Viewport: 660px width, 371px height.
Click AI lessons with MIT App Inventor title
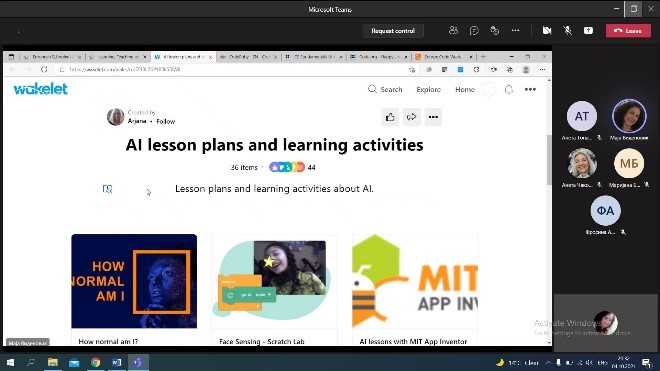click(x=413, y=341)
